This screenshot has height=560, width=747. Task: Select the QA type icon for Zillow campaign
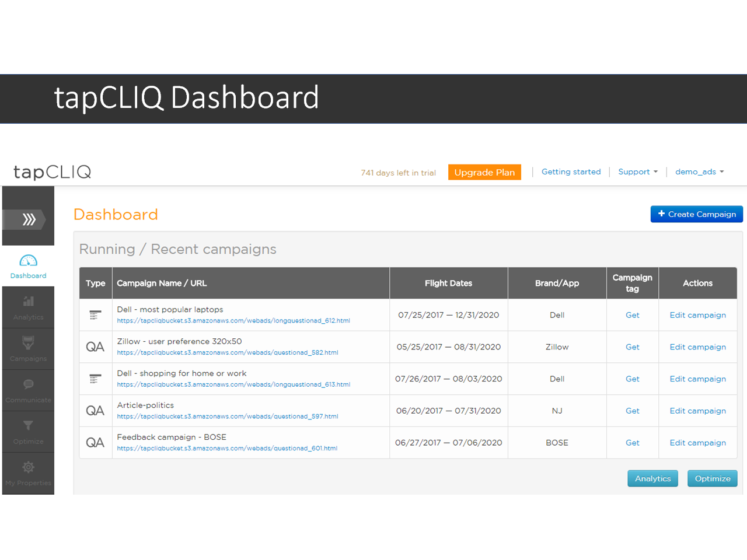click(95, 346)
